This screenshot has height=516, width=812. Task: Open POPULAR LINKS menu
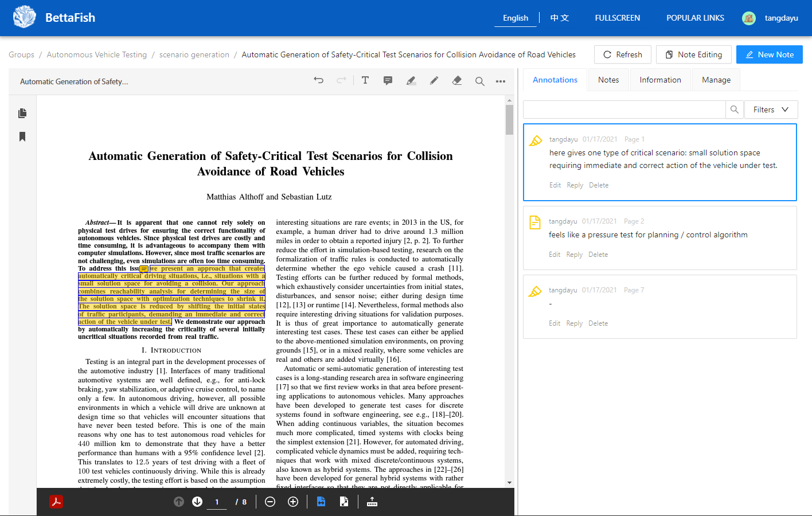tap(695, 18)
